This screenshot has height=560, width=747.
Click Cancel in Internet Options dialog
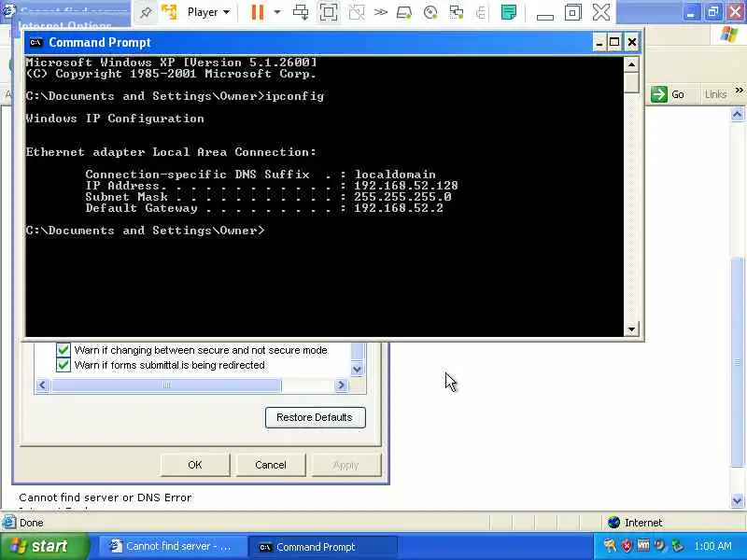click(271, 465)
